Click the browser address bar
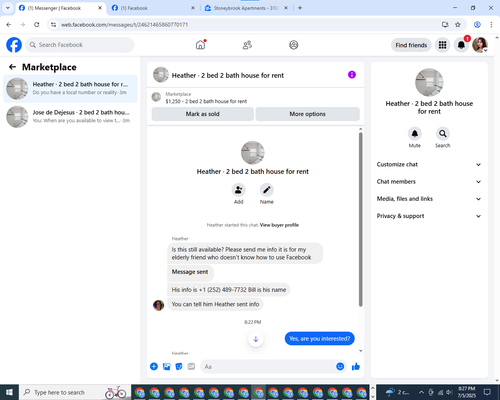This screenshot has width=500, height=400. pyautogui.click(x=247, y=25)
